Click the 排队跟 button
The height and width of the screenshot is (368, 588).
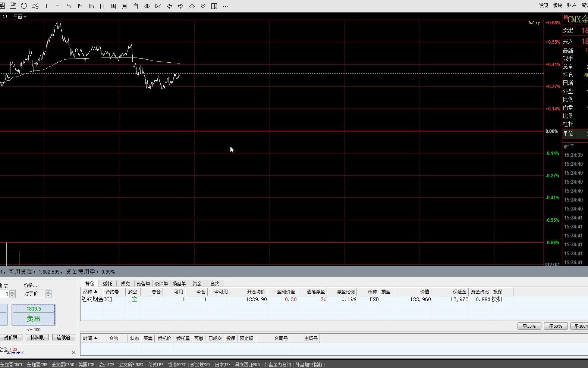click(37, 337)
